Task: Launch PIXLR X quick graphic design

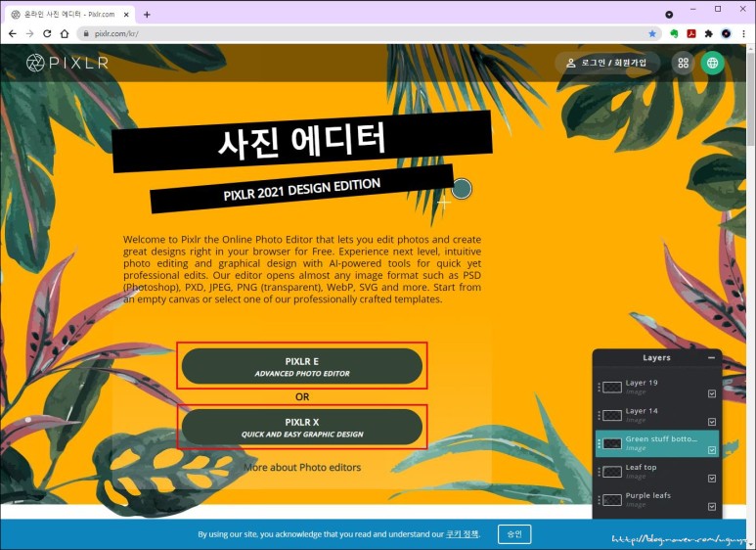Action: point(302,427)
